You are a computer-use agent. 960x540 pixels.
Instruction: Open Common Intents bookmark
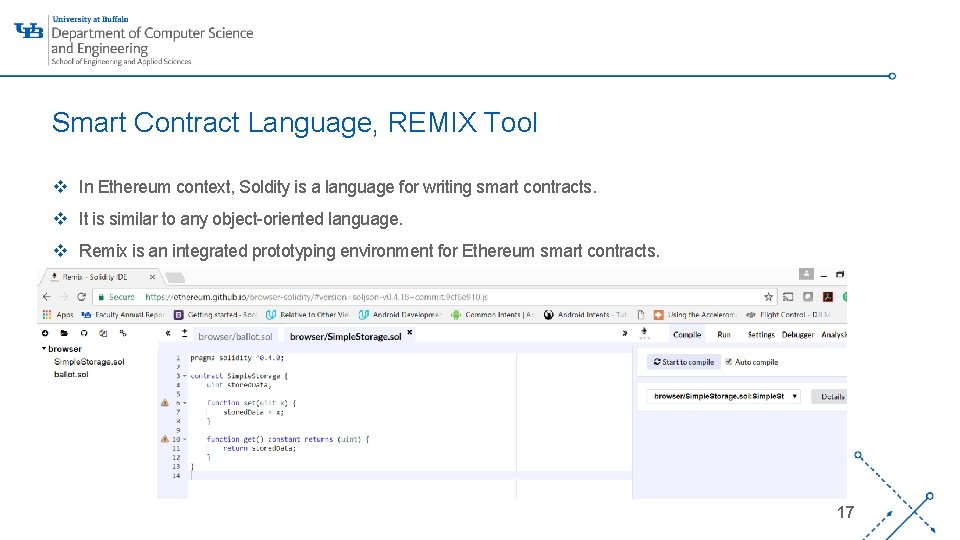click(492, 315)
